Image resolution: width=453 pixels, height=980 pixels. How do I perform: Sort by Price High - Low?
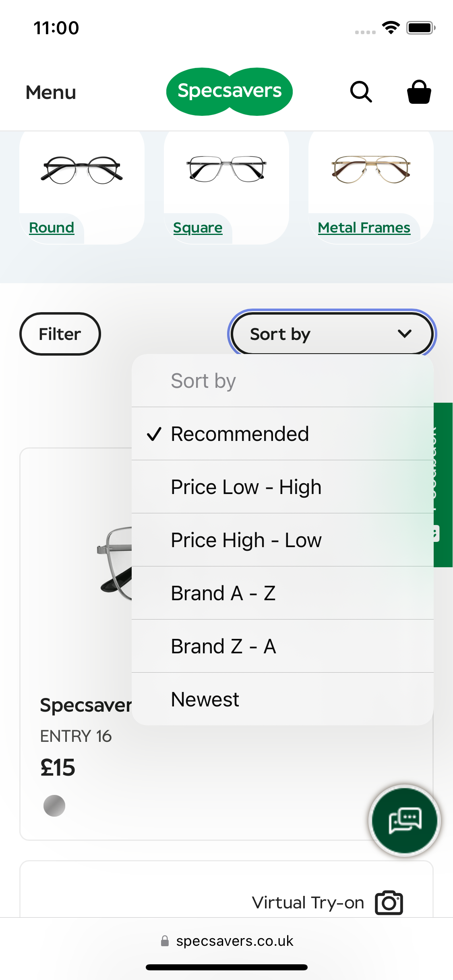(x=246, y=540)
